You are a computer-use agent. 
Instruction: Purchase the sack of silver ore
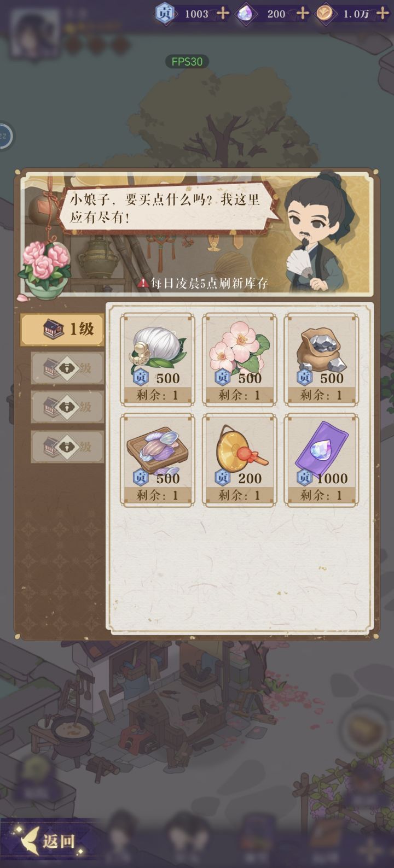[322, 359]
